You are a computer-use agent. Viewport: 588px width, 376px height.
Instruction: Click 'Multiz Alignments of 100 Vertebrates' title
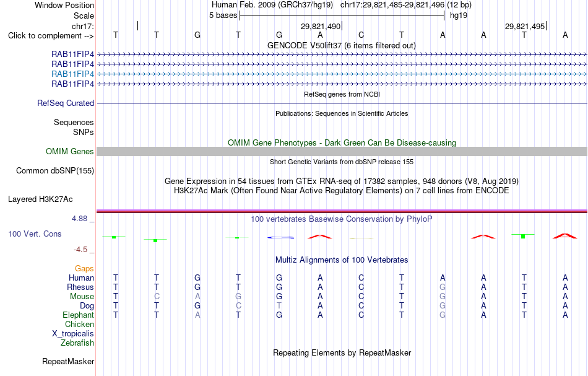pyautogui.click(x=342, y=260)
